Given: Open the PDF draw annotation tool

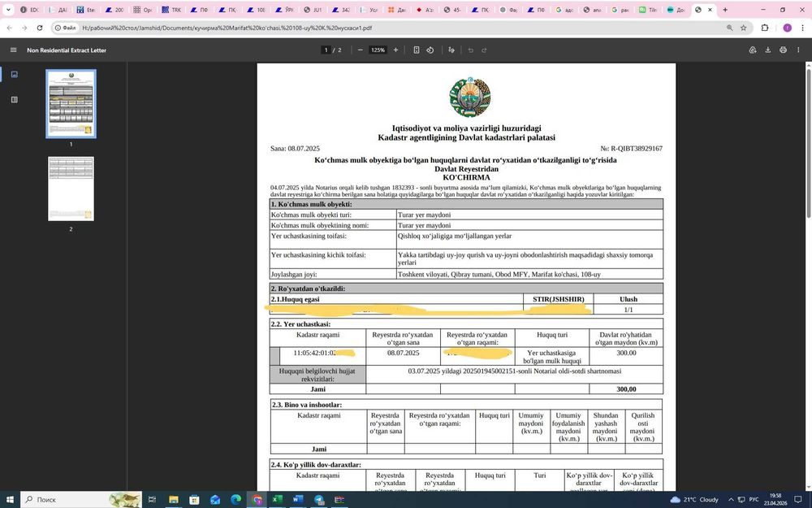Looking at the screenshot, I should pyautogui.click(x=451, y=50).
